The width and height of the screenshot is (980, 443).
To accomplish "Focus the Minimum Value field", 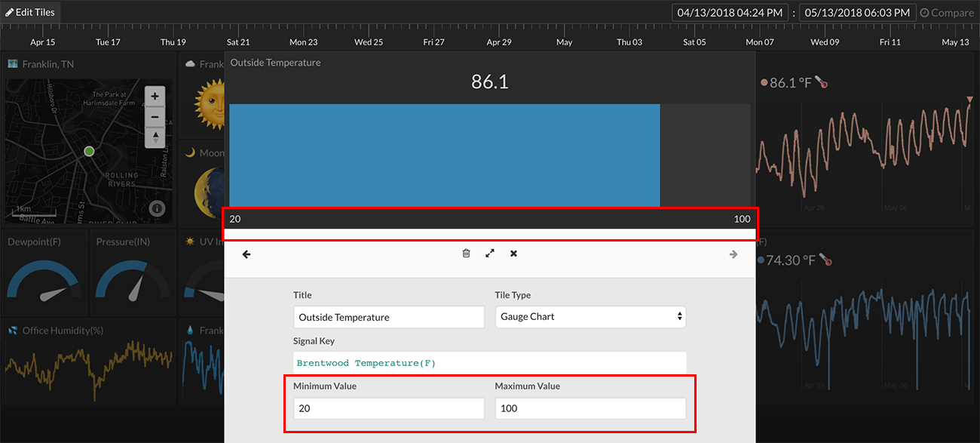I will pos(388,408).
